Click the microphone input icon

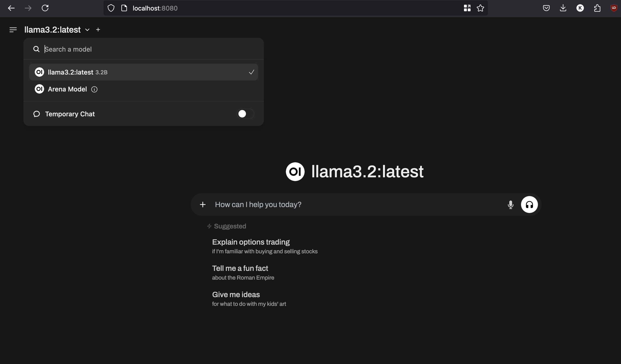(x=510, y=204)
